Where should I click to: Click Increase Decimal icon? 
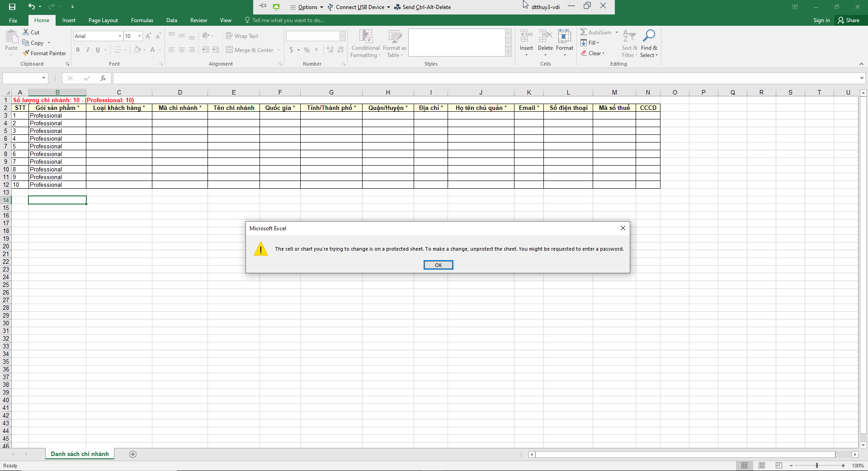click(330, 50)
